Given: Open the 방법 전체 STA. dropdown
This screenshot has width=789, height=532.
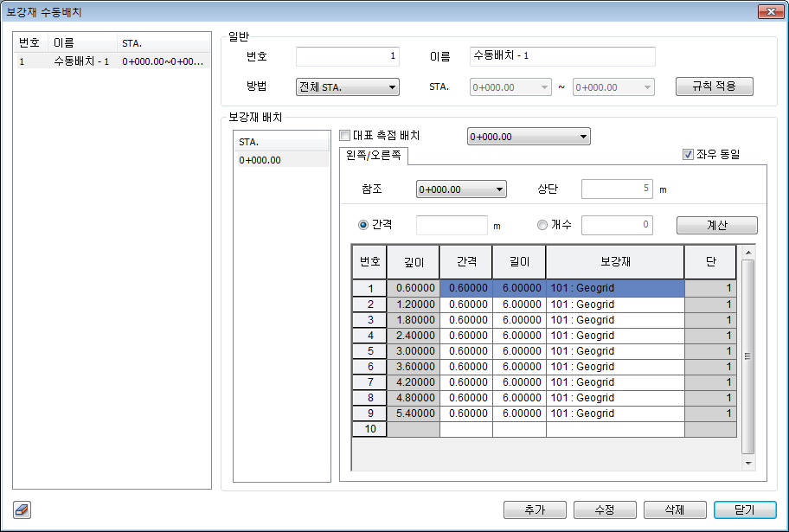Looking at the screenshot, I should 347,87.
